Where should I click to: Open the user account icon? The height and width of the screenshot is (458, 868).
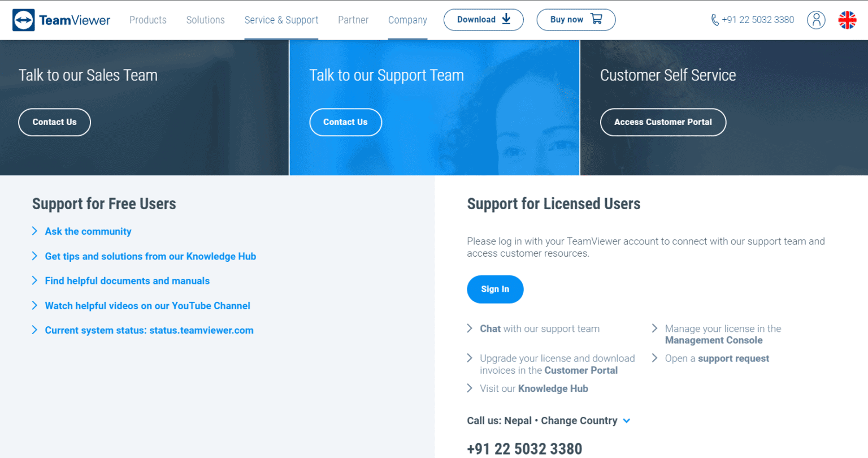[816, 20]
